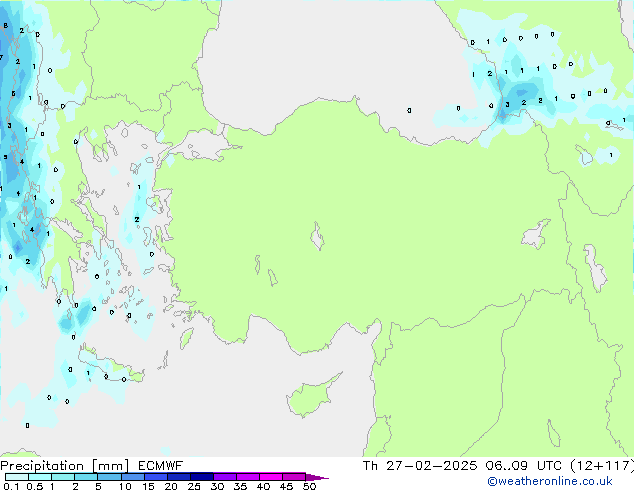Image resolution: width=634 pixels, height=490 pixels.
Task: Click the "UTC" label
Action: 549,466
